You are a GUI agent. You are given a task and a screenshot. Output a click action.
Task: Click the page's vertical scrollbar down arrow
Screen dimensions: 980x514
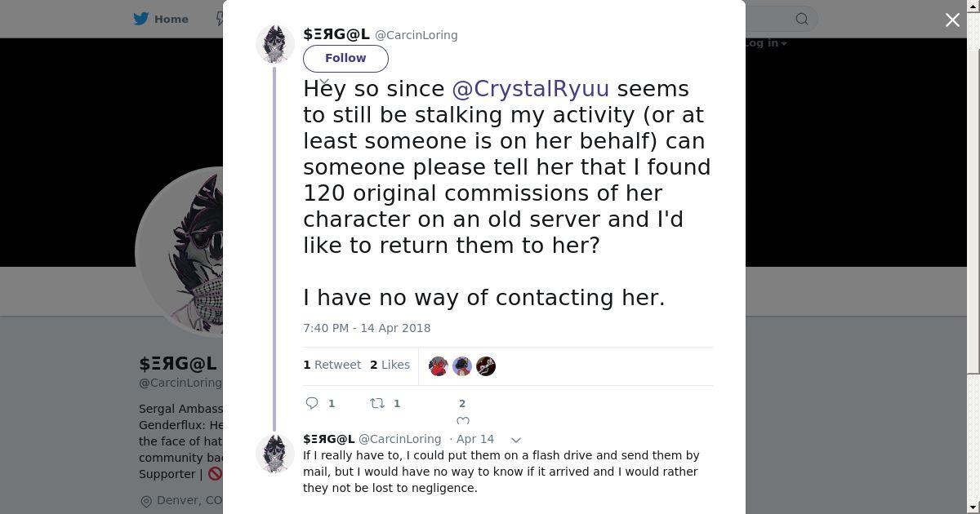(x=973, y=507)
